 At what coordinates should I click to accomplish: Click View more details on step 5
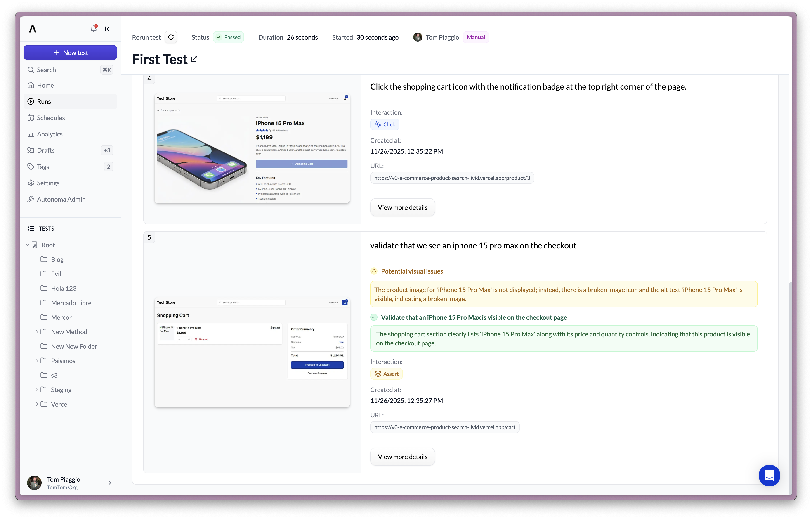[402, 457]
